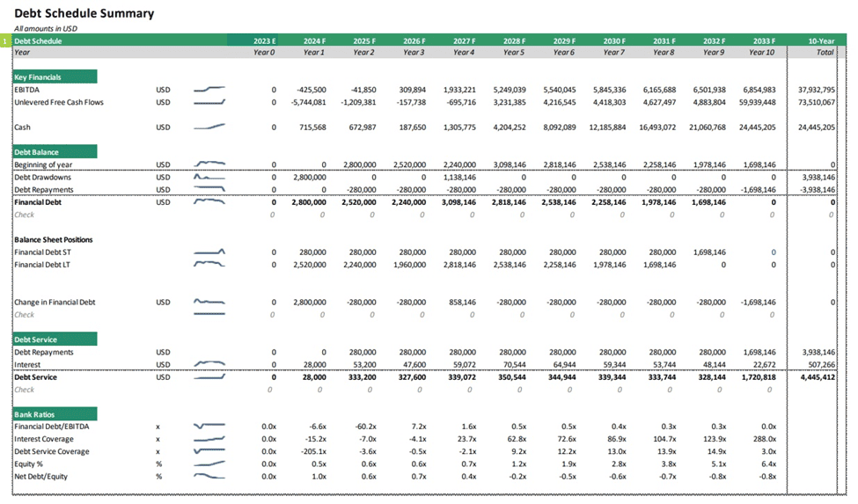The width and height of the screenshot is (858, 504).
Task: Select Financial Debt/EBITDA value -60.2x
Action: [x=365, y=427]
